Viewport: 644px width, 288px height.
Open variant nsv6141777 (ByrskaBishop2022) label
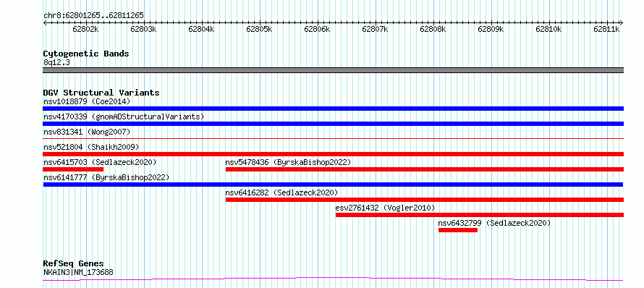106,177
